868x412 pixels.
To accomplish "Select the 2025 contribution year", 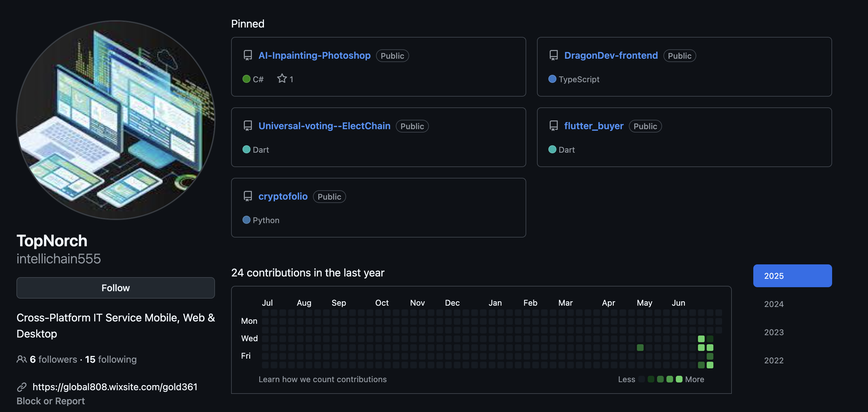I will coord(792,276).
